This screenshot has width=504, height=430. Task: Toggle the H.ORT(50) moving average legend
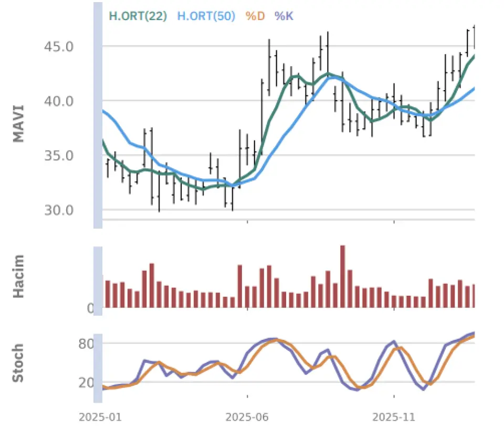click(206, 16)
